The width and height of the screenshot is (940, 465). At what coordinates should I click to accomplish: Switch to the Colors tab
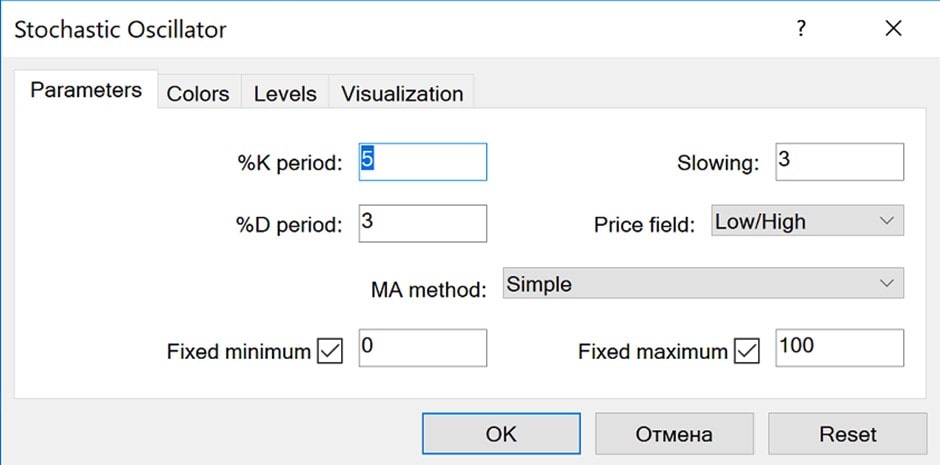(x=197, y=94)
